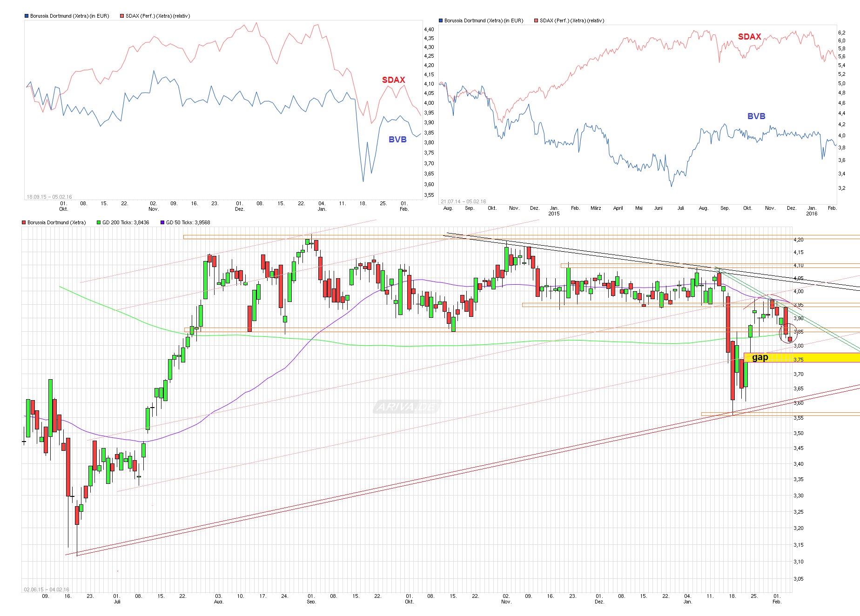Click date range '21.07.14 – 05.02.16'
This screenshot has height=616, width=860.
[x=464, y=201]
